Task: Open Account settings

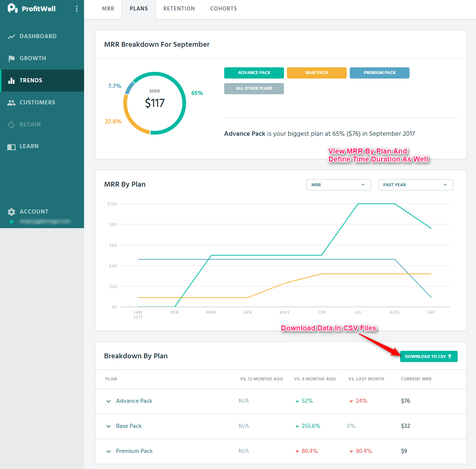Action: [34, 212]
